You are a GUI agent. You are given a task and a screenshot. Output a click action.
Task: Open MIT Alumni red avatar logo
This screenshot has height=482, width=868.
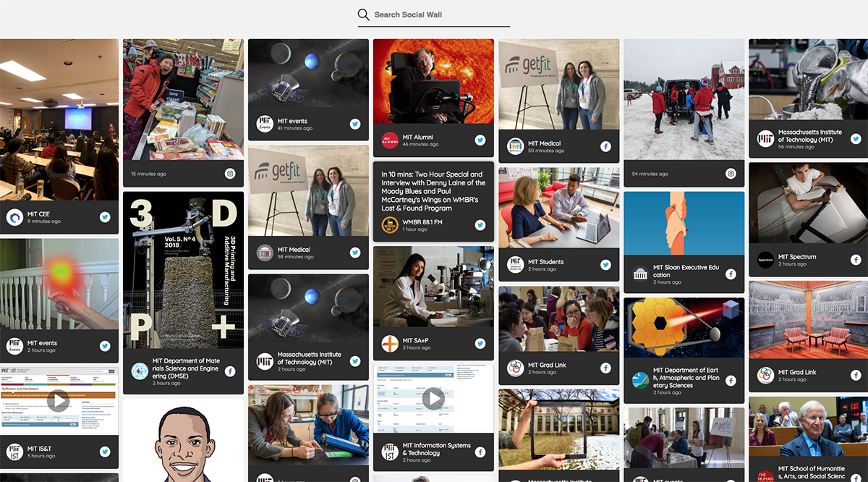[390, 140]
